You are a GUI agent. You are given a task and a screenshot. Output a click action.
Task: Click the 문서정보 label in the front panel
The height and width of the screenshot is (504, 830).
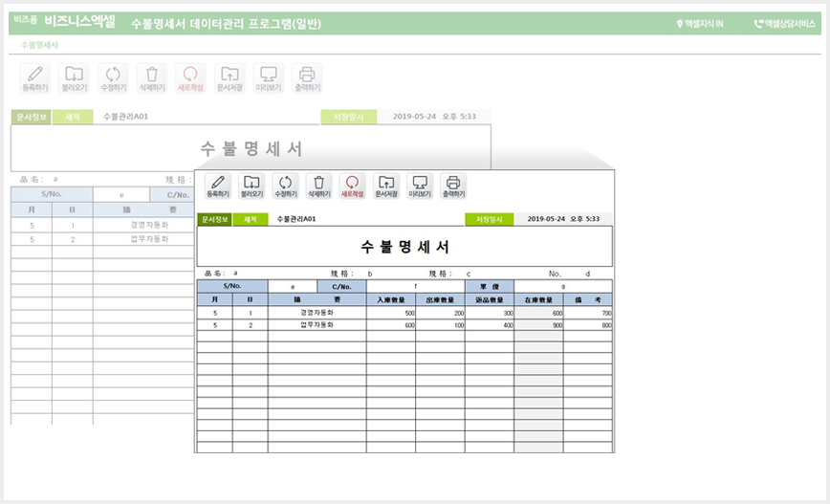[x=214, y=219]
